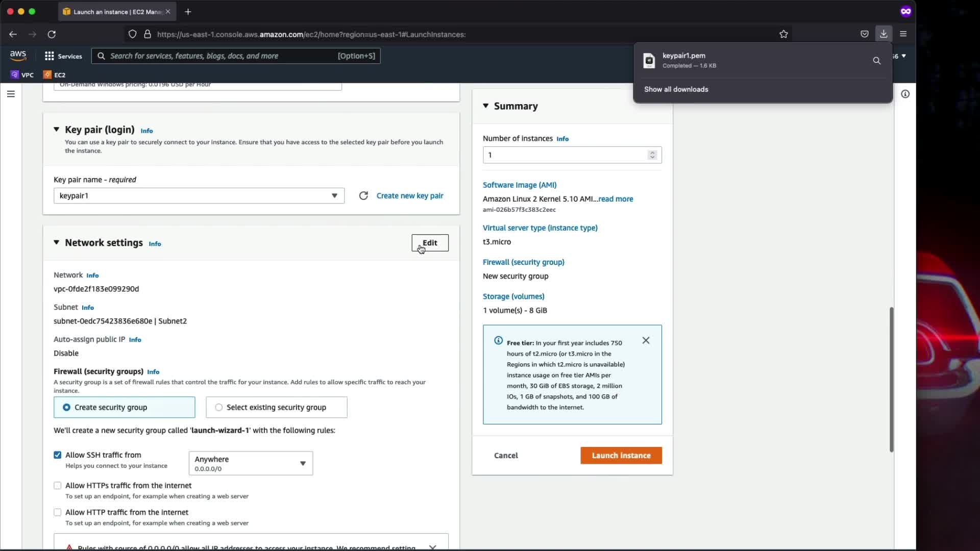Click the refresh key pairs icon

[363, 196]
